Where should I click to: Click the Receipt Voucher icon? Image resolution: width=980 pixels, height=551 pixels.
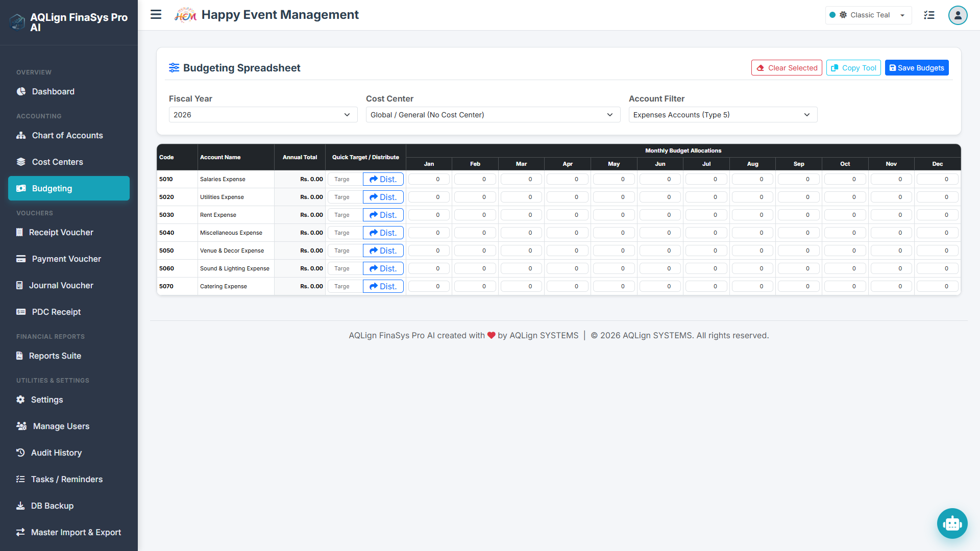pyautogui.click(x=19, y=232)
